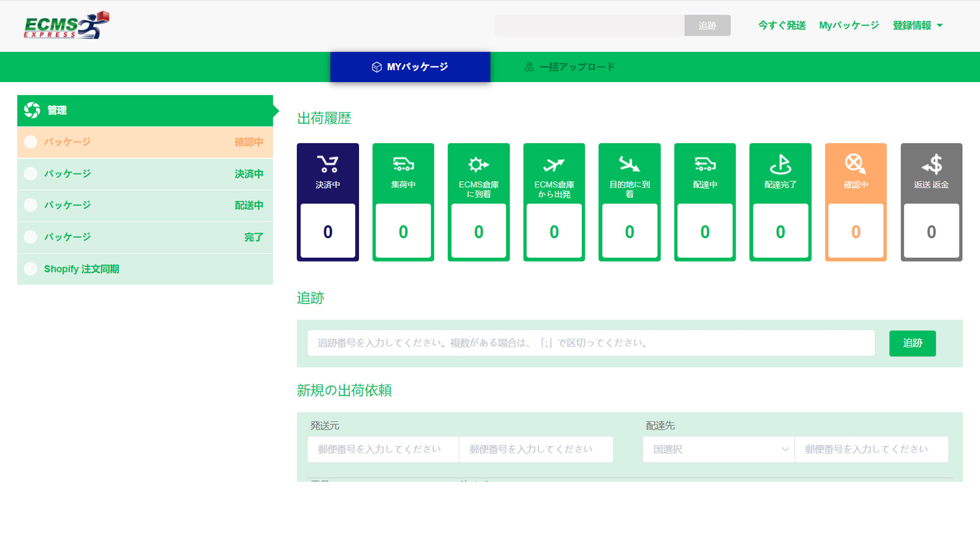Open パッケージ 配送中 in sidebar
The image size is (980, 551).
tap(145, 205)
